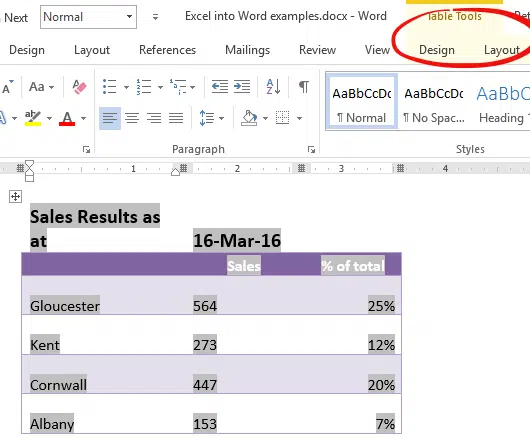Toggle Align Left paragraph alignment
530x446 pixels.
click(x=110, y=118)
